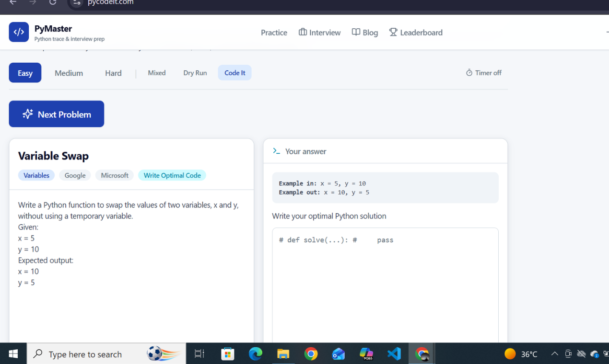The image size is (609, 364).
Task: Click the Variables tag
Action: point(36,175)
